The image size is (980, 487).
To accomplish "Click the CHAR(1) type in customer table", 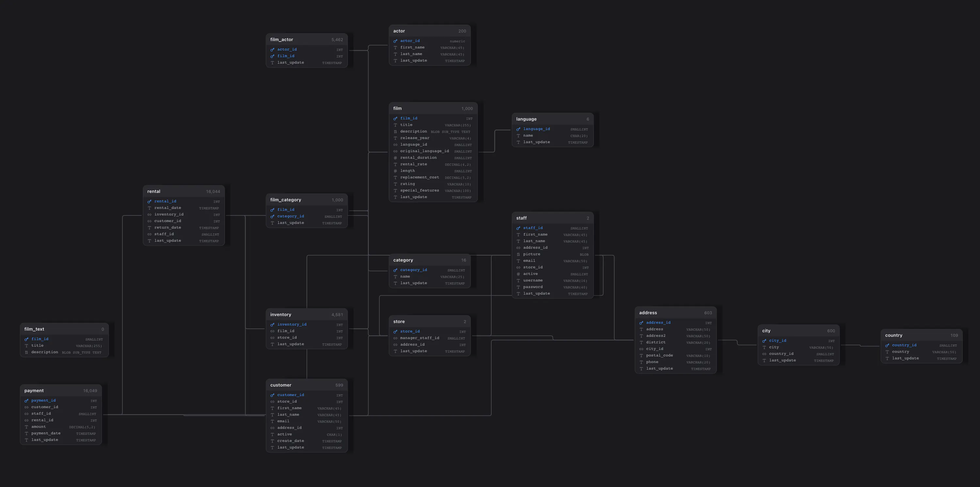I will tap(334, 434).
